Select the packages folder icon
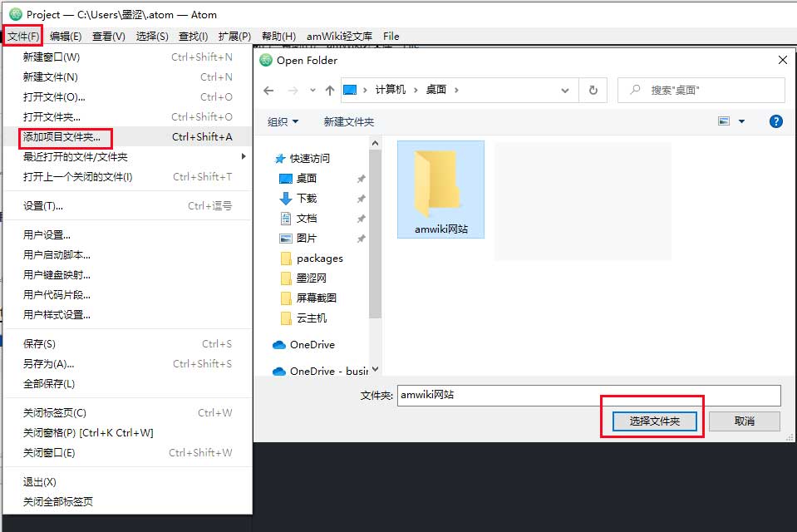Viewport: 797px width, 532px height. click(x=286, y=259)
